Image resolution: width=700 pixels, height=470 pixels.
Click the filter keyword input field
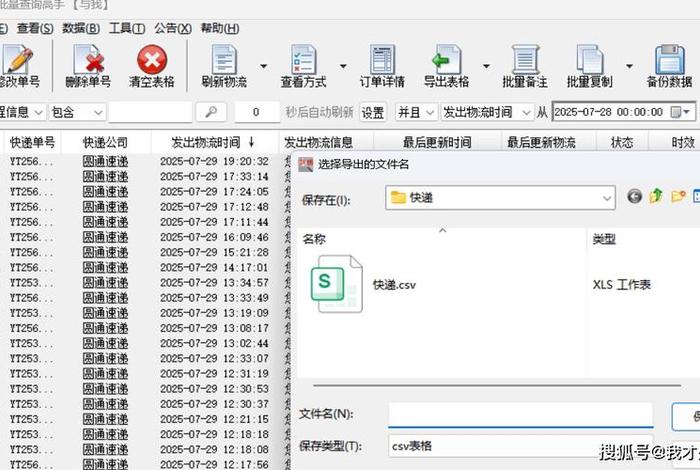[x=150, y=112]
